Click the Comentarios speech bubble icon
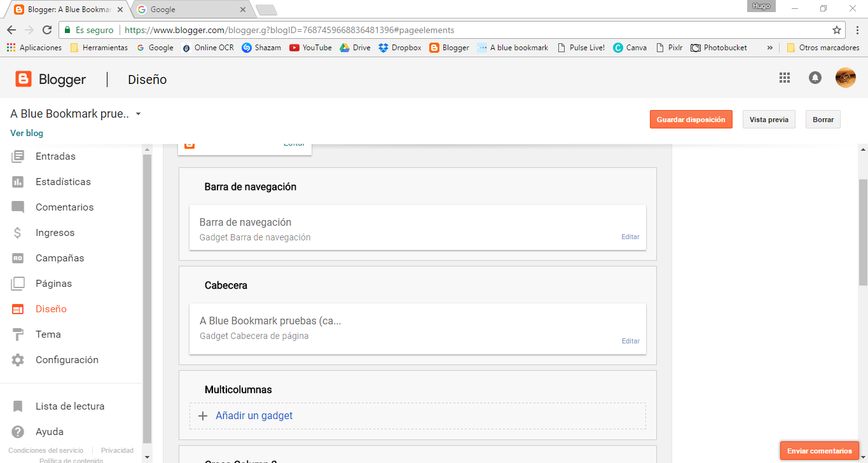This screenshot has height=463, width=868. tap(18, 207)
